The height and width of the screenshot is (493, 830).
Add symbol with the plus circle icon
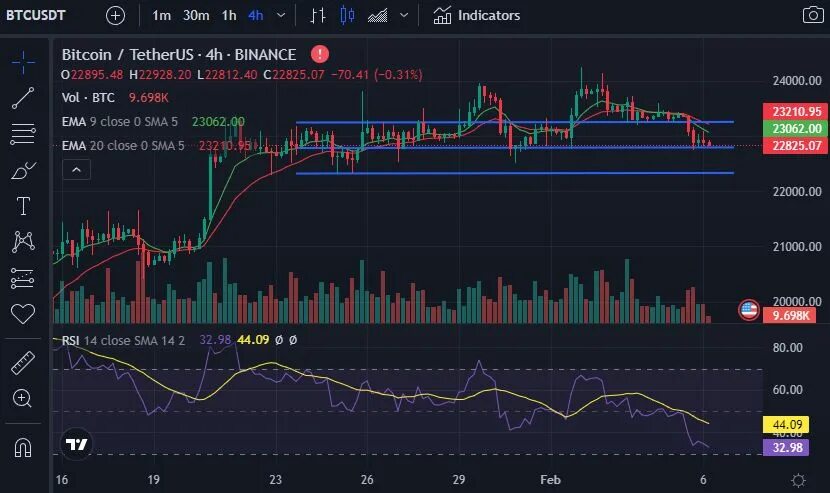[x=115, y=15]
